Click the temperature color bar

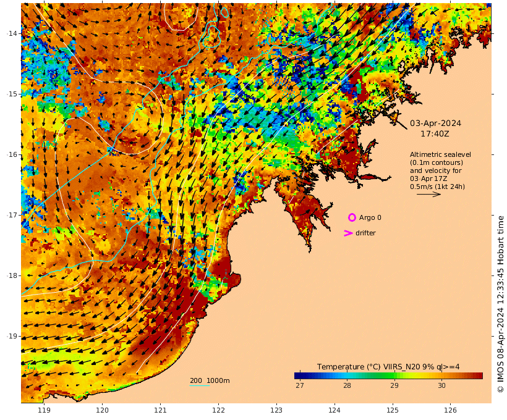[x=388, y=376]
